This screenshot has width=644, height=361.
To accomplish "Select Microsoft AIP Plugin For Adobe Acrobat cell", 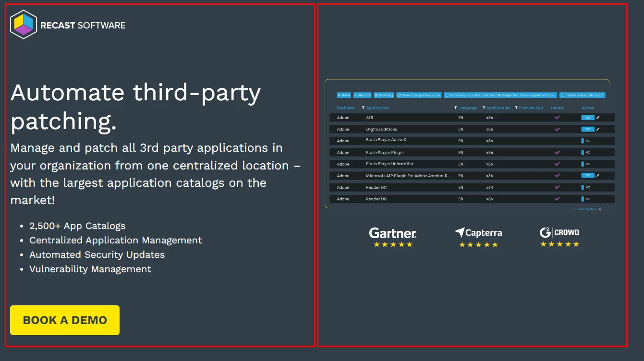I will (x=408, y=176).
